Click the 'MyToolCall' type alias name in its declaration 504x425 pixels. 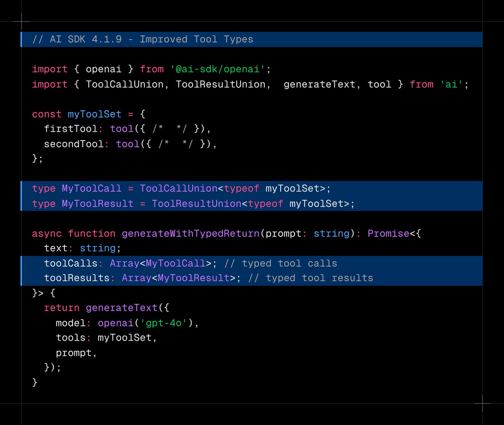tap(92, 189)
